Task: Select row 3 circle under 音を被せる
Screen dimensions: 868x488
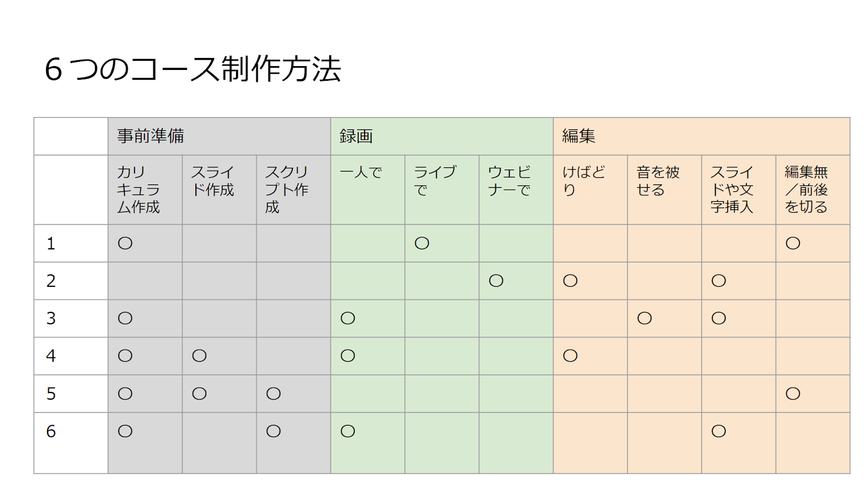Action: coord(644,318)
